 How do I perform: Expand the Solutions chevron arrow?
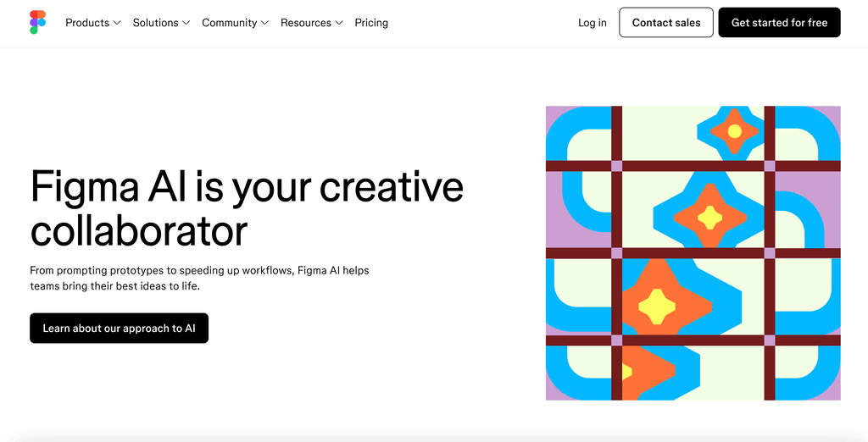click(x=186, y=23)
